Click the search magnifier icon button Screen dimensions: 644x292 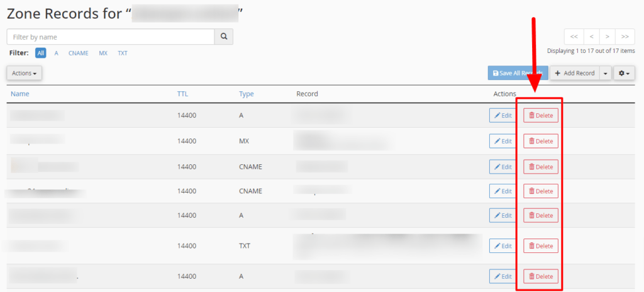click(223, 37)
